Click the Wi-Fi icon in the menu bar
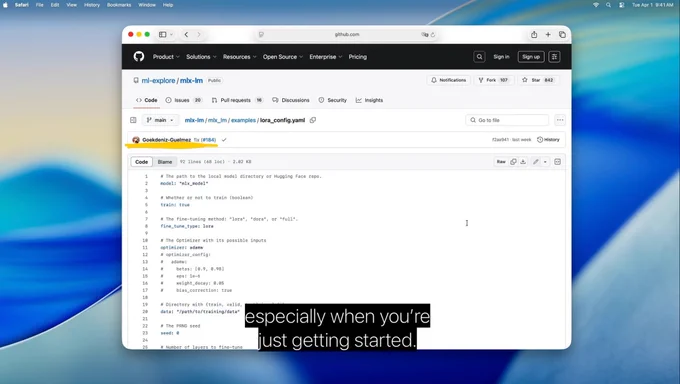The height and width of the screenshot is (384, 680). tap(596, 5)
